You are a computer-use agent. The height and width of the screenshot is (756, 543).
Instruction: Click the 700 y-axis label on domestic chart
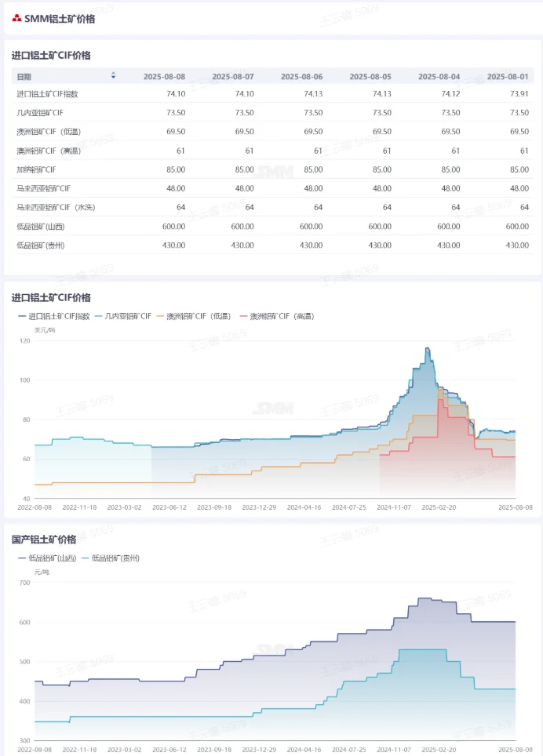pyautogui.click(x=24, y=583)
